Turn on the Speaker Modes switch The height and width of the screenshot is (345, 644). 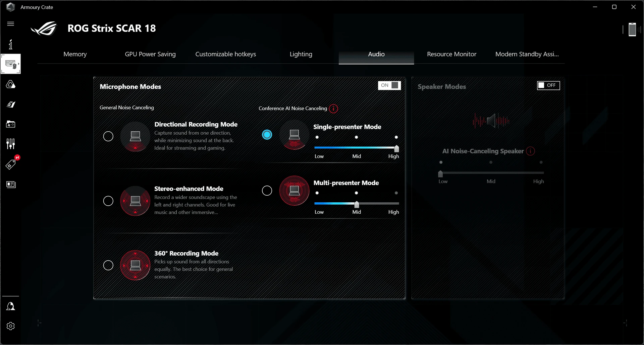[x=548, y=85]
